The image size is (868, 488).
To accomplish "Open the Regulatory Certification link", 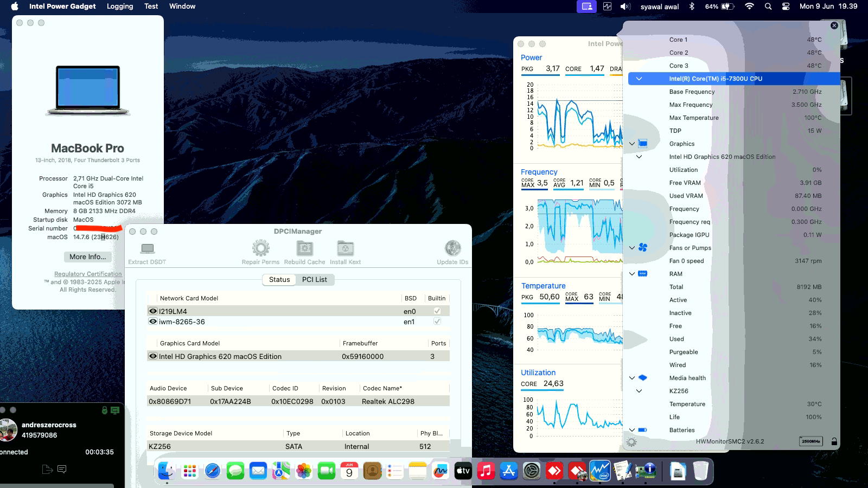I will [87, 274].
